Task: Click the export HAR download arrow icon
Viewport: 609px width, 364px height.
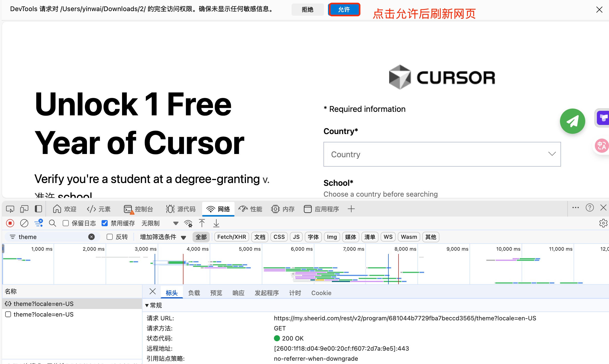Action: click(x=216, y=223)
